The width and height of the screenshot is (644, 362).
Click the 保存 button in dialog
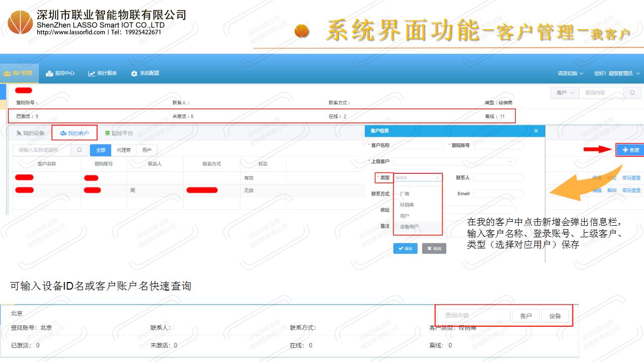point(405,248)
